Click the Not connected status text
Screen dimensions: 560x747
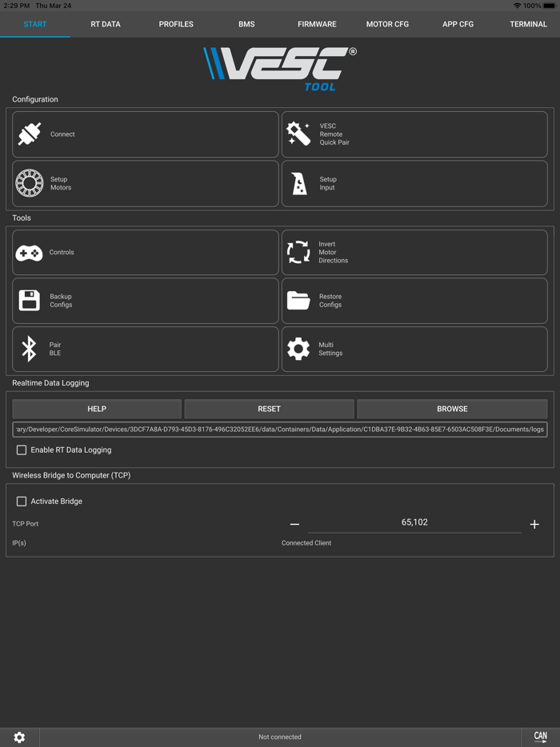coord(280,737)
